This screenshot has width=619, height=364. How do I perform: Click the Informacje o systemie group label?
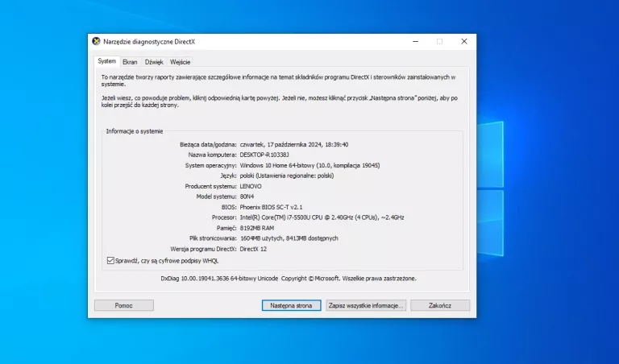pyautogui.click(x=135, y=131)
